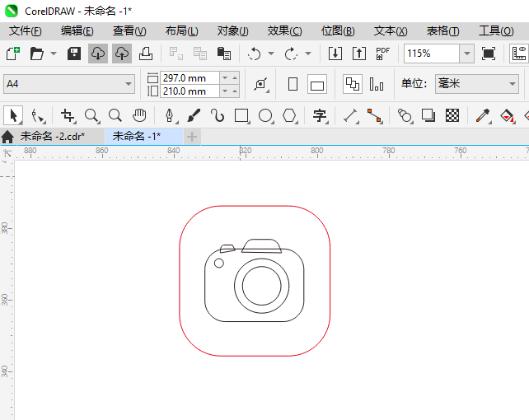Click the Redo arrow icon

click(x=291, y=54)
